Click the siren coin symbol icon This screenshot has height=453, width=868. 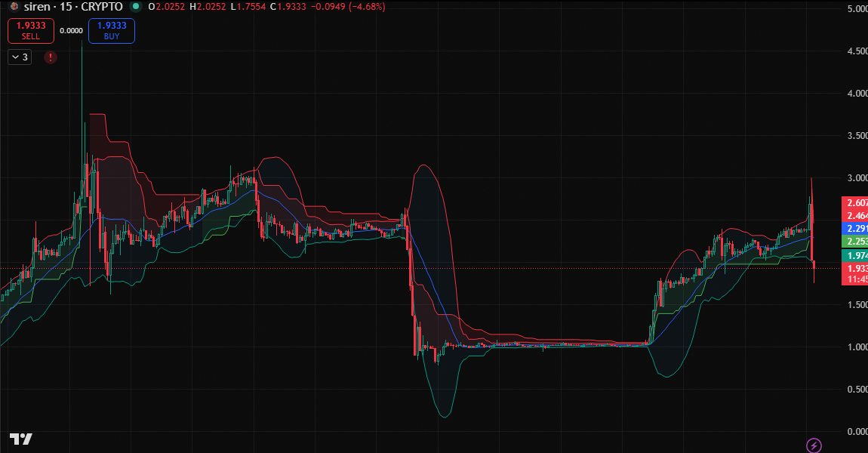coord(14,7)
